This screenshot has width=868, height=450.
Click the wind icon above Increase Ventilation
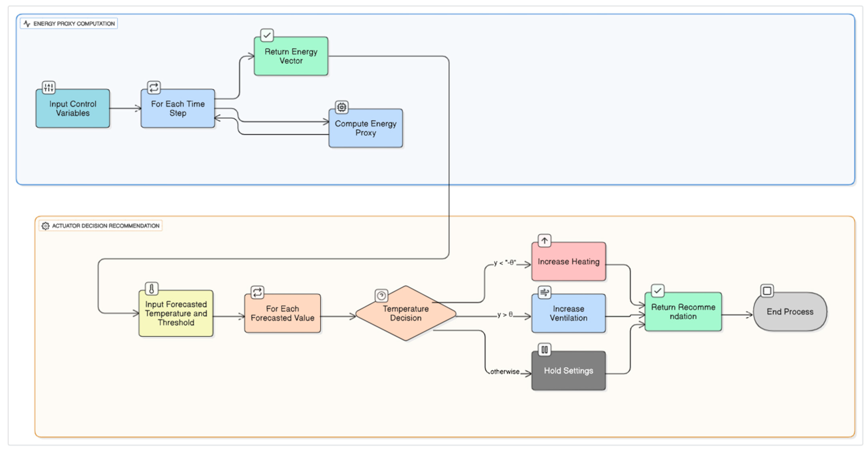[545, 292]
